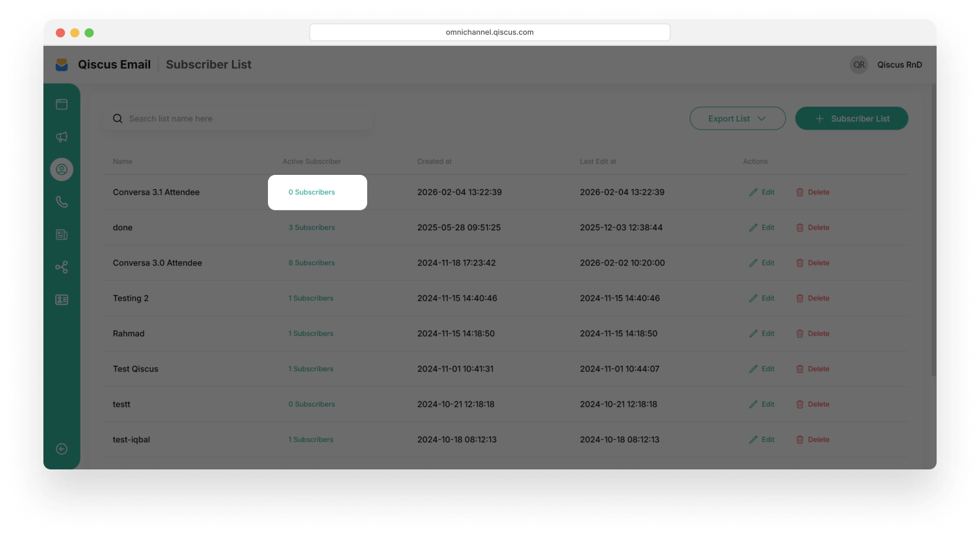Open 8 Subscribers link for Conversa 3.0

pos(311,263)
